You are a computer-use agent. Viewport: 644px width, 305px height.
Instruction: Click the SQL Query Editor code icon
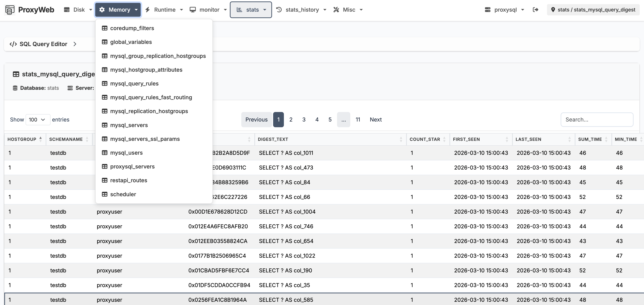coord(13,44)
